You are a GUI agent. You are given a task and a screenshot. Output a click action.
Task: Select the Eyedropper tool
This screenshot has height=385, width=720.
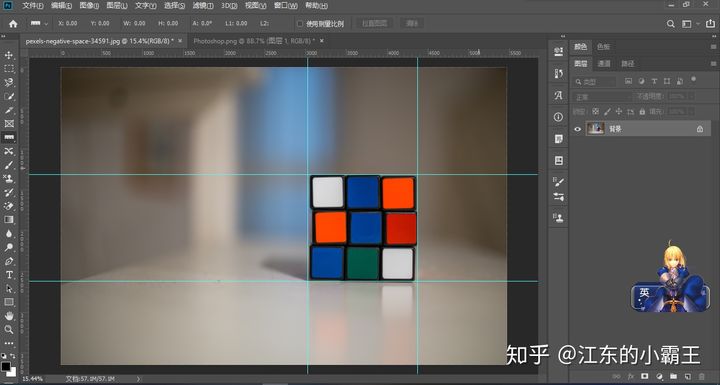(x=9, y=110)
